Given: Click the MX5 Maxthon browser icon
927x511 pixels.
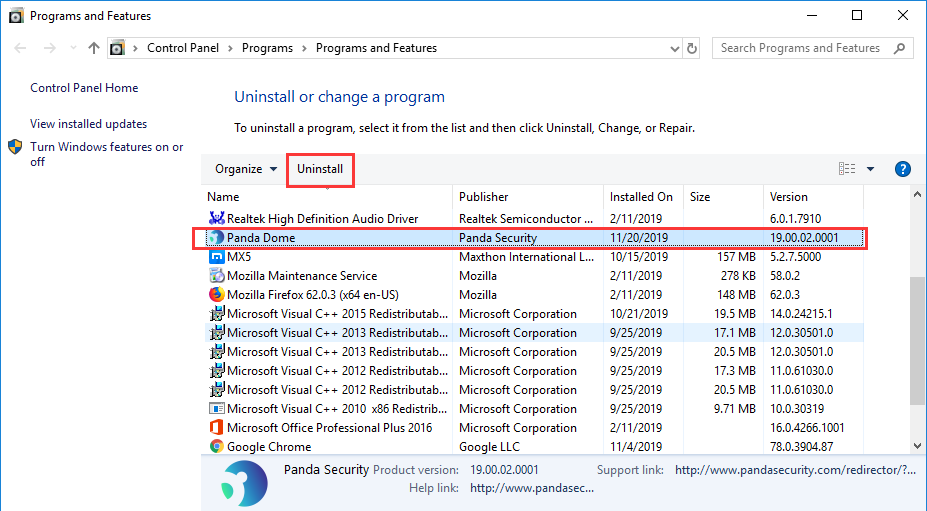Looking at the screenshot, I should coord(216,257).
